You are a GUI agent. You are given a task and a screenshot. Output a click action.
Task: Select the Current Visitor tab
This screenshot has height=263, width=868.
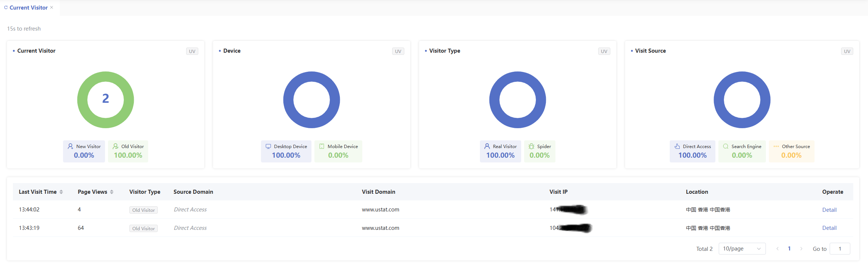28,8
